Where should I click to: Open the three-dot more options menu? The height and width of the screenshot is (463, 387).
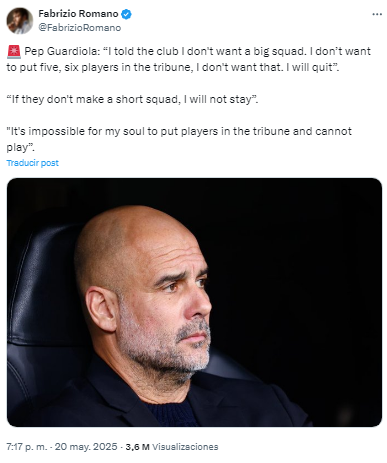[x=377, y=14]
